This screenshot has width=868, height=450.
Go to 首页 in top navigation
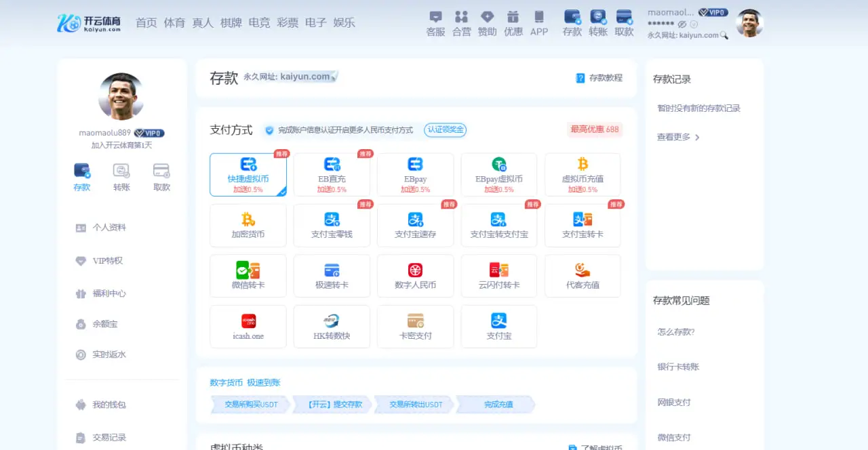[146, 22]
